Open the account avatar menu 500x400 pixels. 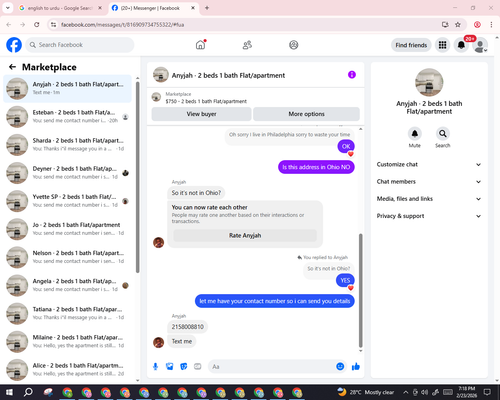click(x=480, y=45)
